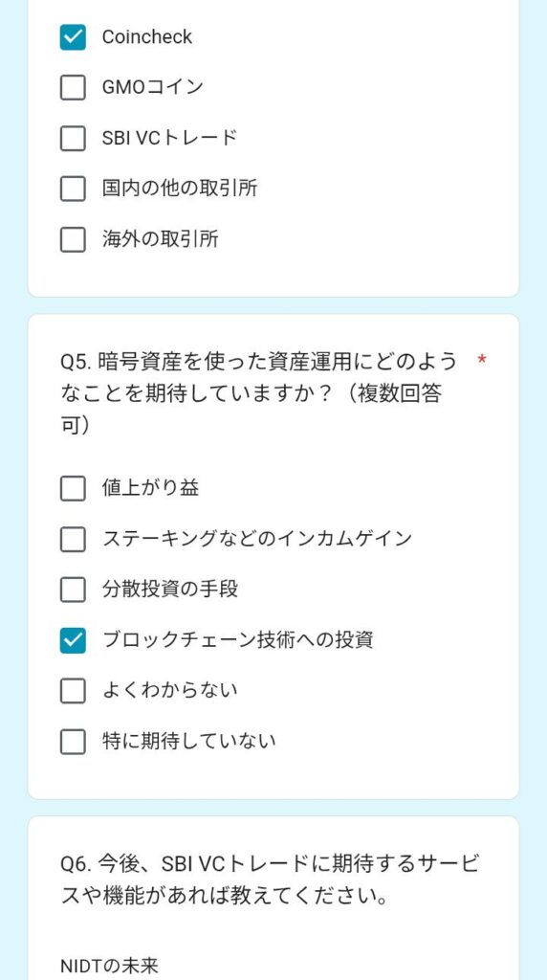This screenshot has width=547, height=980.
Task: Click the Q6 question title text
Action: point(270,881)
